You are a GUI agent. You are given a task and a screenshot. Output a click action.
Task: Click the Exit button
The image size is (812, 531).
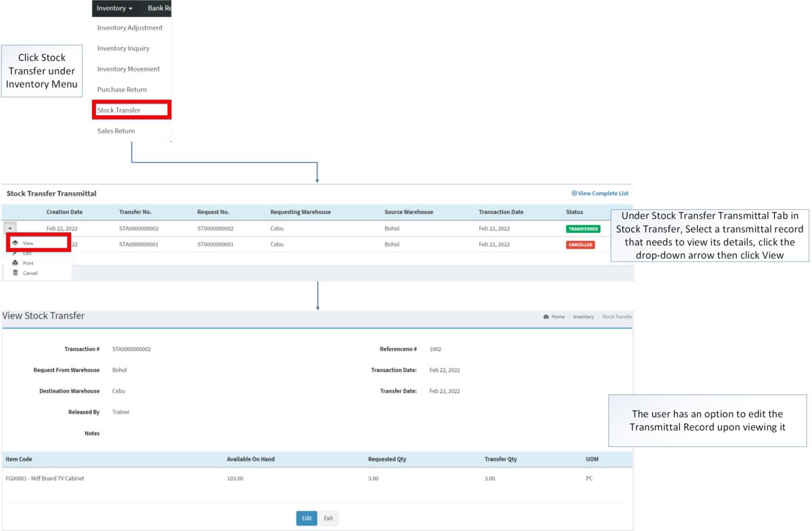(328, 517)
